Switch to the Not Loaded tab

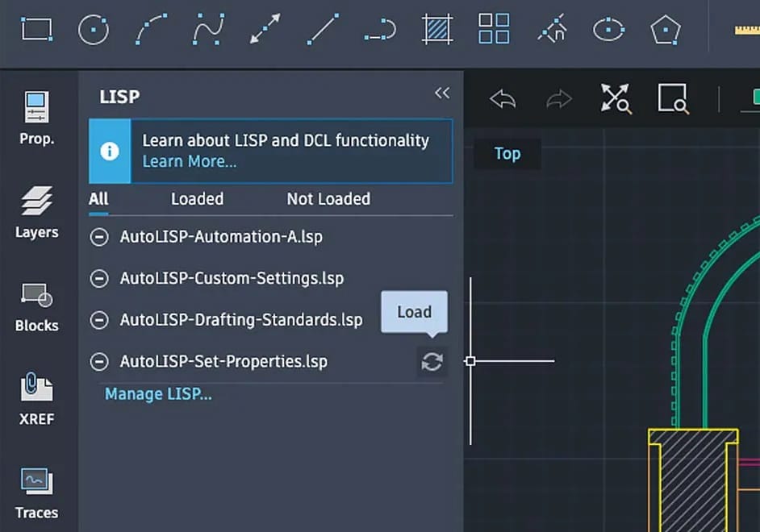pos(328,199)
